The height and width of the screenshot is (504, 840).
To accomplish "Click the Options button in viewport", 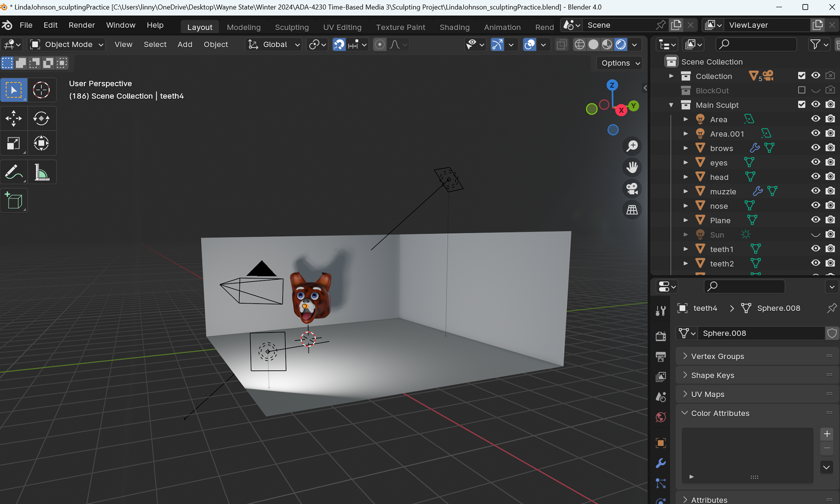I will coord(620,63).
